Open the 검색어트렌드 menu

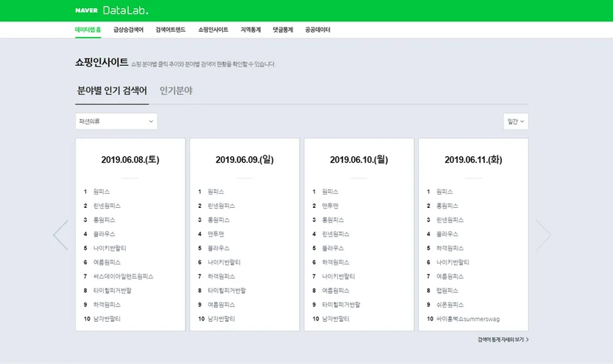170,30
